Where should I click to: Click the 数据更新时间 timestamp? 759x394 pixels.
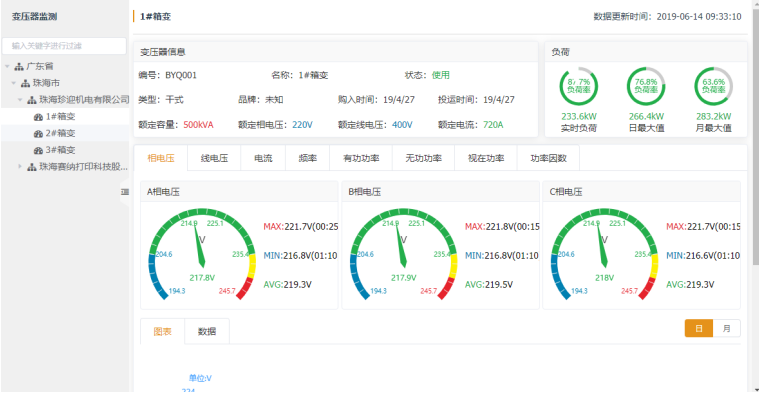coord(668,16)
